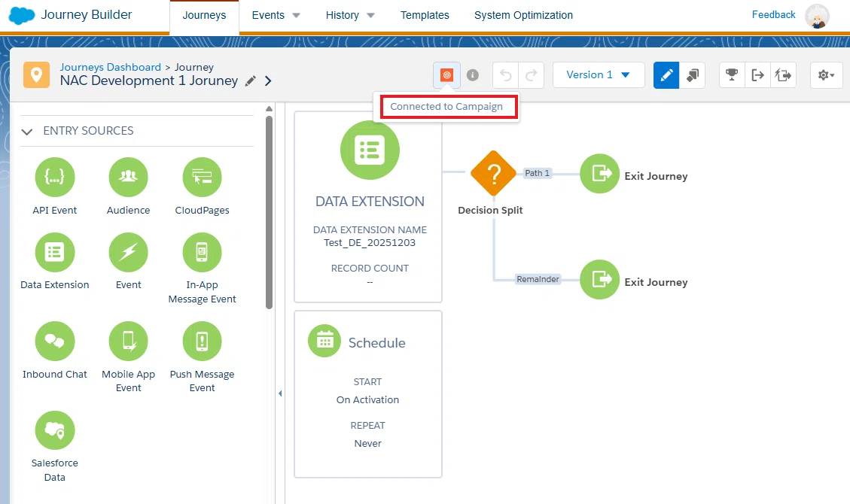The height and width of the screenshot is (504, 850).
Task: Open the Version 1 dropdown
Action: click(599, 74)
